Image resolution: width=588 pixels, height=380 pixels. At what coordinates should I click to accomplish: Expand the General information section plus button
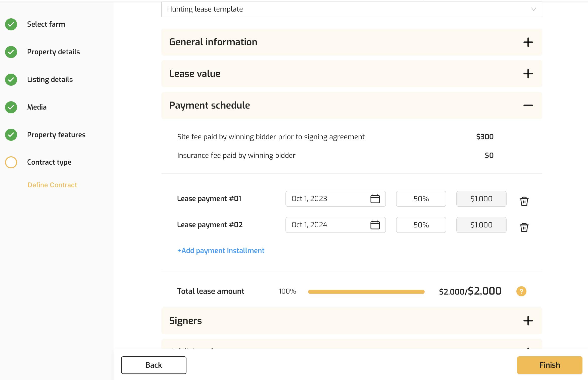click(528, 41)
